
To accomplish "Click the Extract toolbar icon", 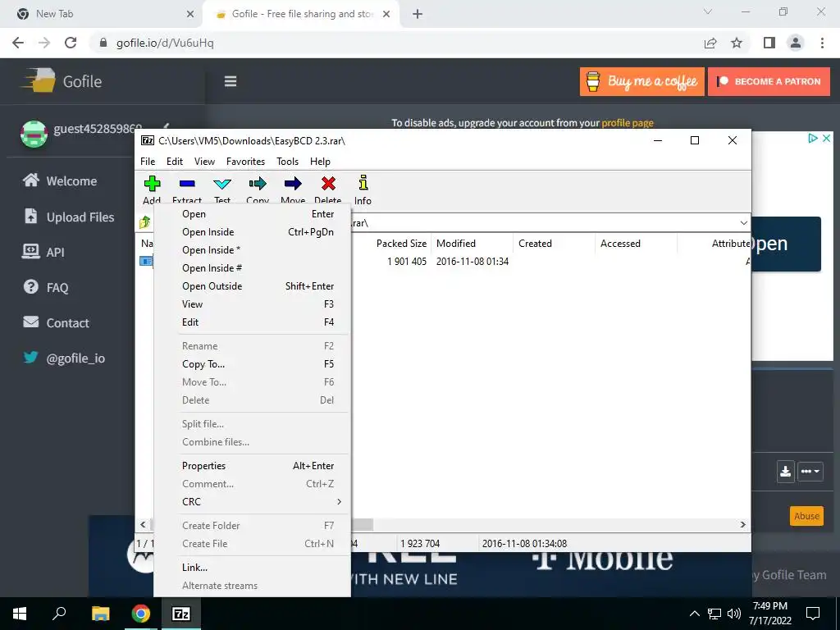I will pyautogui.click(x=187, y=184).
